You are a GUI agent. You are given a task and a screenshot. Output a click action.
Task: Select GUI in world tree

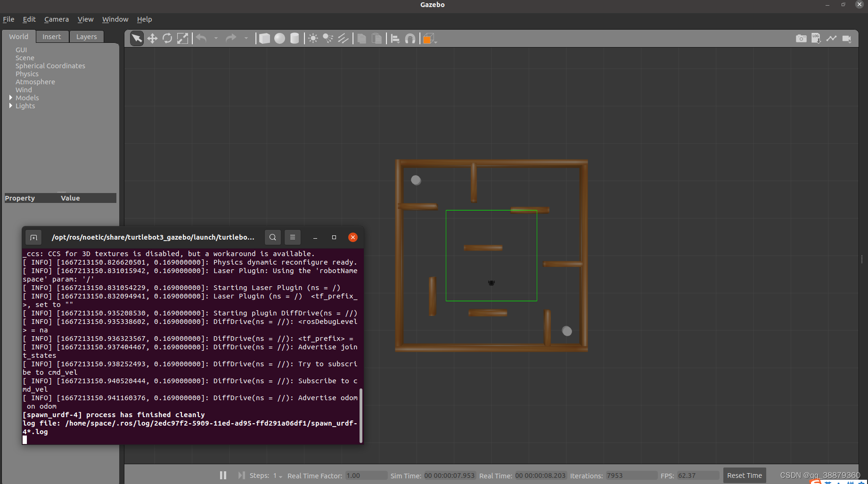pos(21,50)
